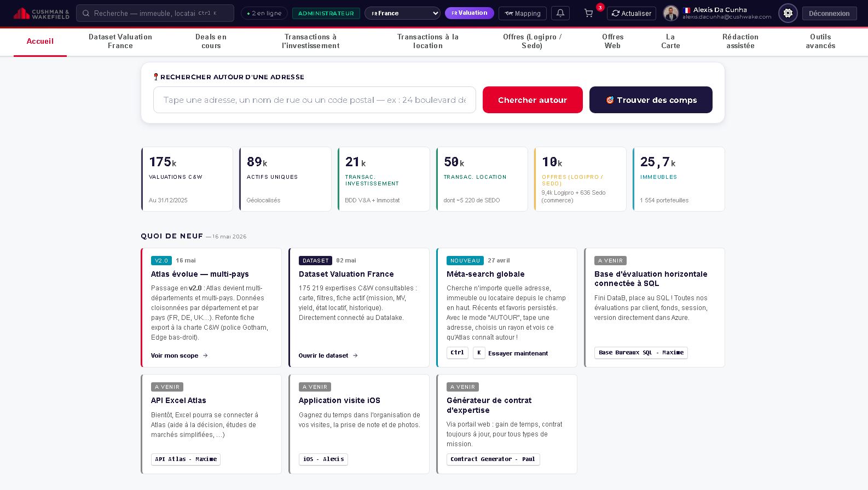The height and width of the screenshot is (490, 868).
Task: Open the France country dropdown
Action: click(x=402, y=13)
